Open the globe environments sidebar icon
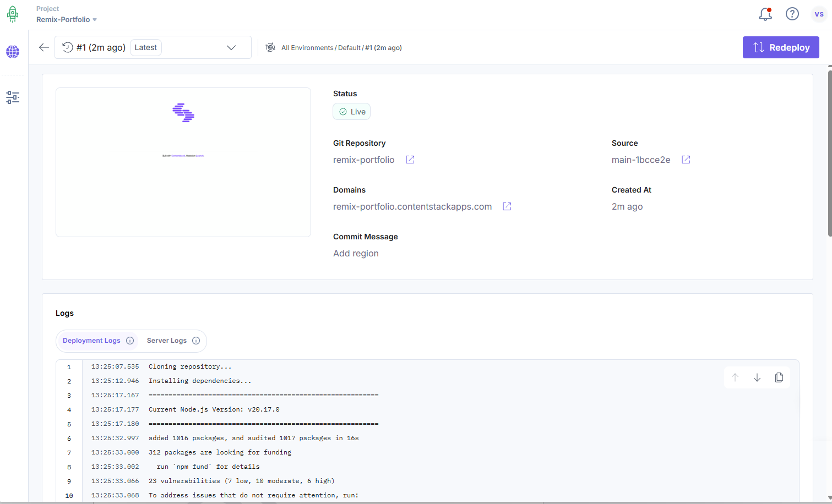Image resolution: width=832 pixels, height=504 pixels. click(13, 52)
